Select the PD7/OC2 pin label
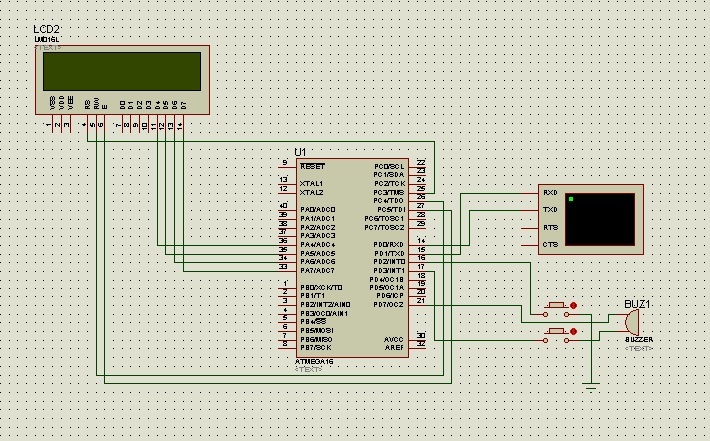 tap(389, 305)
